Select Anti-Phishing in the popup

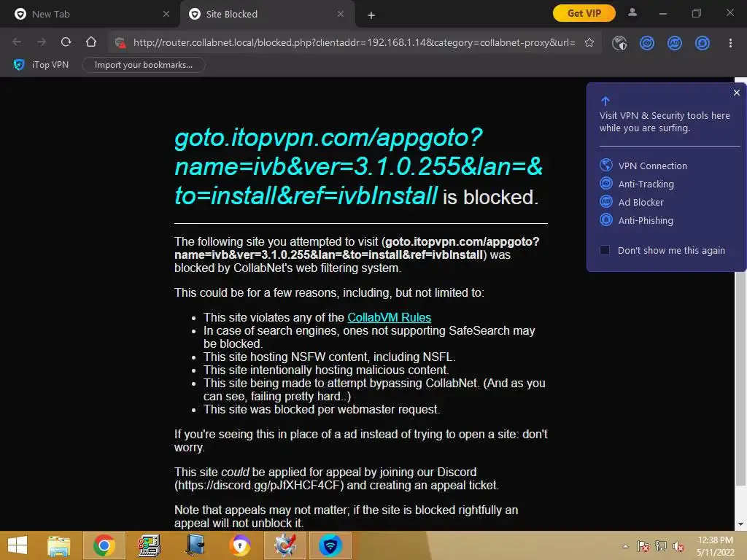point(636,220)
